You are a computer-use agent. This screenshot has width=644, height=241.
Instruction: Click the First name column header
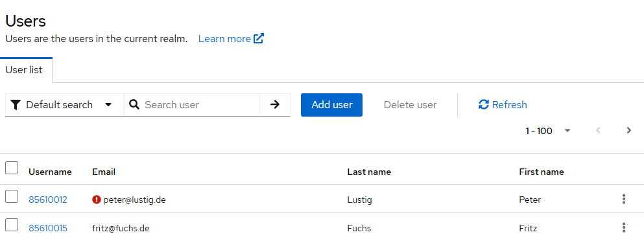pyautogui.click(x=542, y=172)
